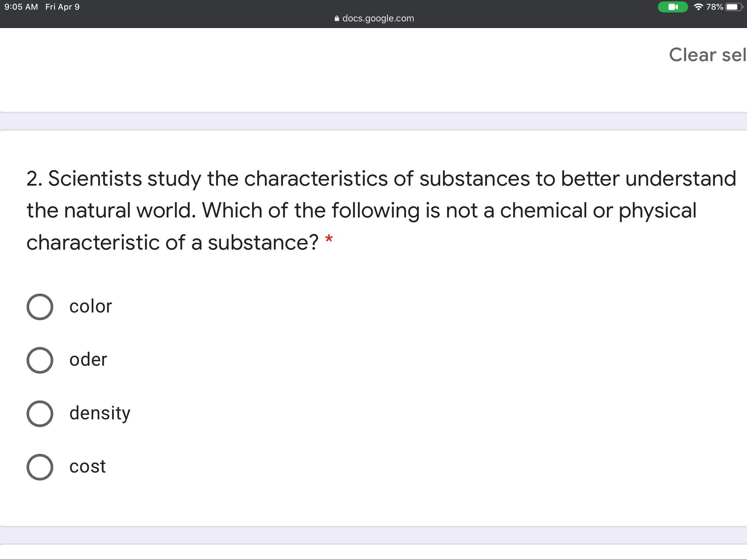Pick the "density" radio button
This screenshot has width=747, height=560.
[40, 413]
